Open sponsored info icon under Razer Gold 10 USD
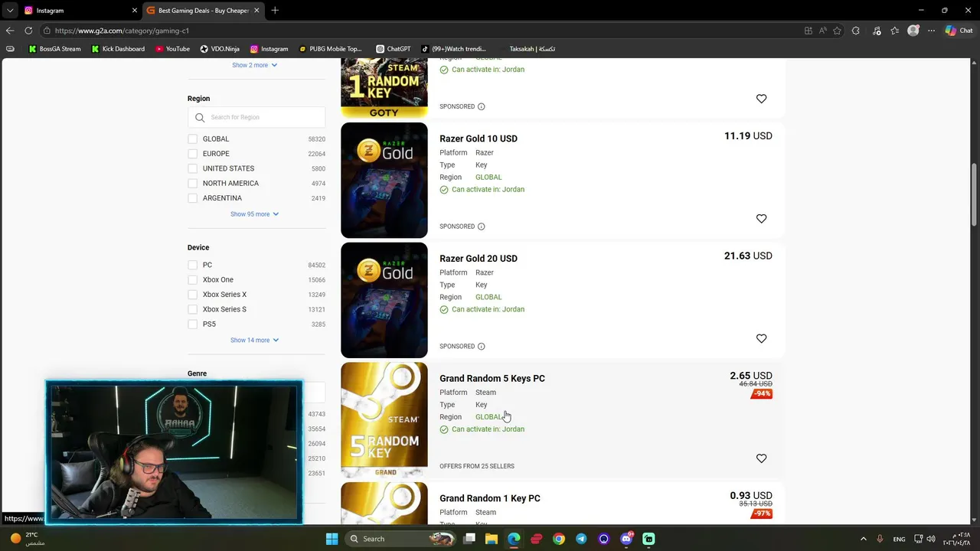 [481, 227]
